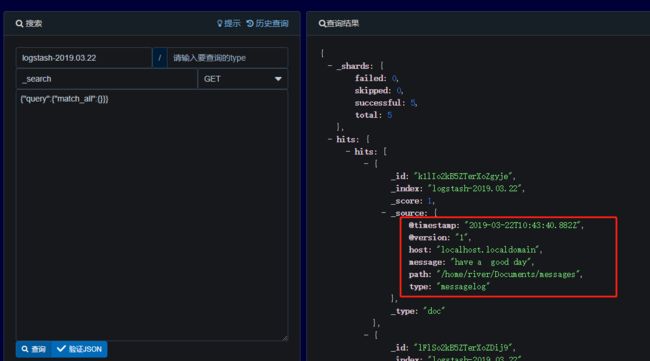Click the type input field placeholder

[x=227, y=58]
